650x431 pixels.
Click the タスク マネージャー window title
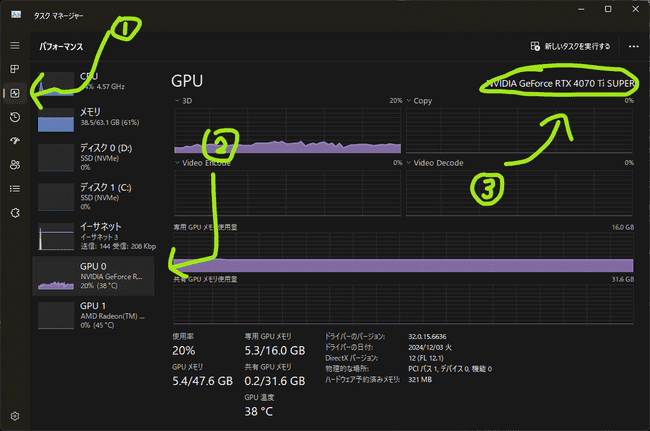[58, 16]
